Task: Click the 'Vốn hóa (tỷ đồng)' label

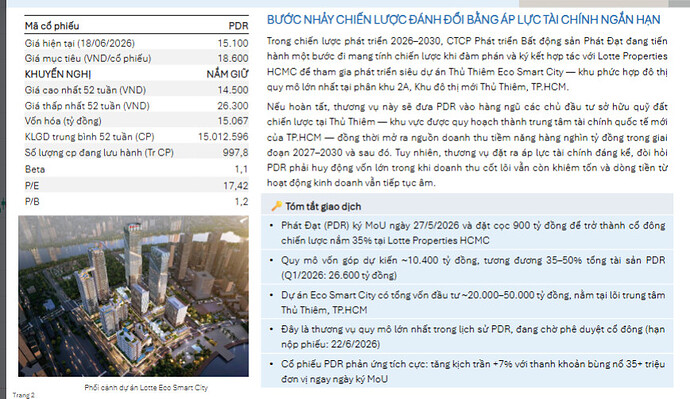Action: pyautogui.click(x=63, y=121)
